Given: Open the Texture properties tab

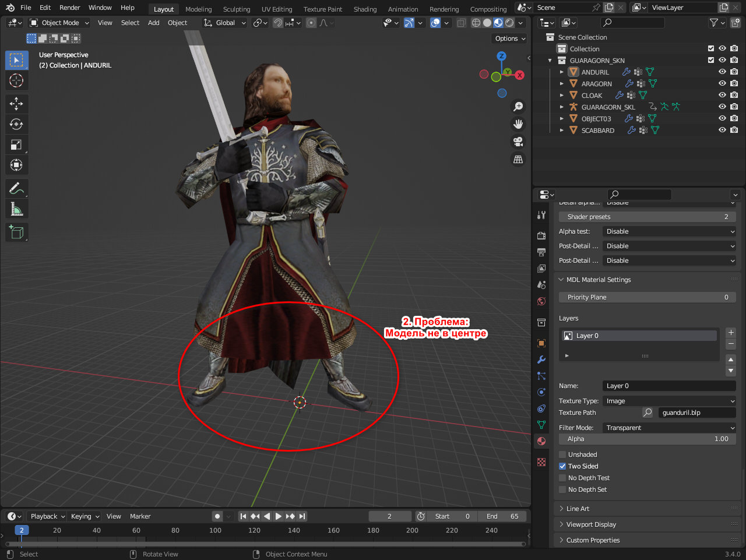Looking at the screenshot, I should [541, 462].
